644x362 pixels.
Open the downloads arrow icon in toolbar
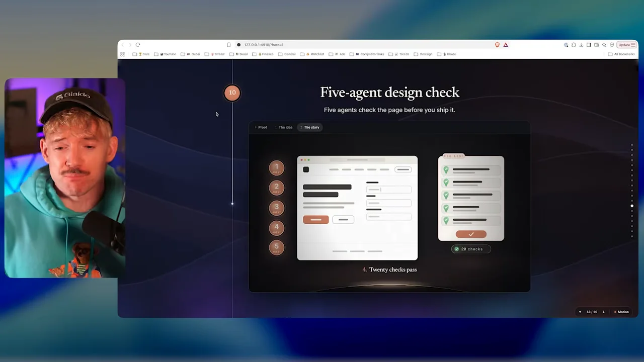tap(581, 45)
